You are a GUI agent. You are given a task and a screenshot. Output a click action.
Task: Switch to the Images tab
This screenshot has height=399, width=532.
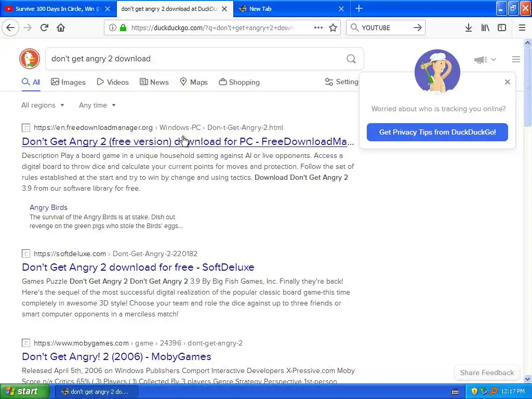(68, 82)
